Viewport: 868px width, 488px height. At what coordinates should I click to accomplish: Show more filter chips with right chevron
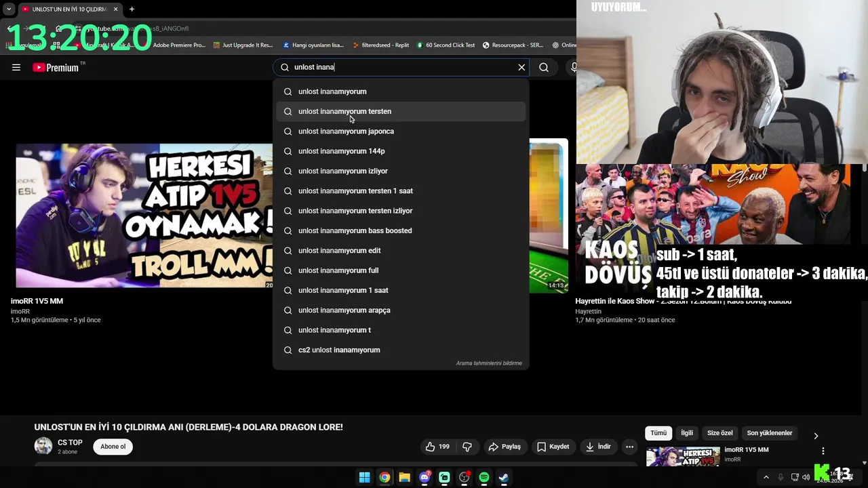click(x=816, y=436)
